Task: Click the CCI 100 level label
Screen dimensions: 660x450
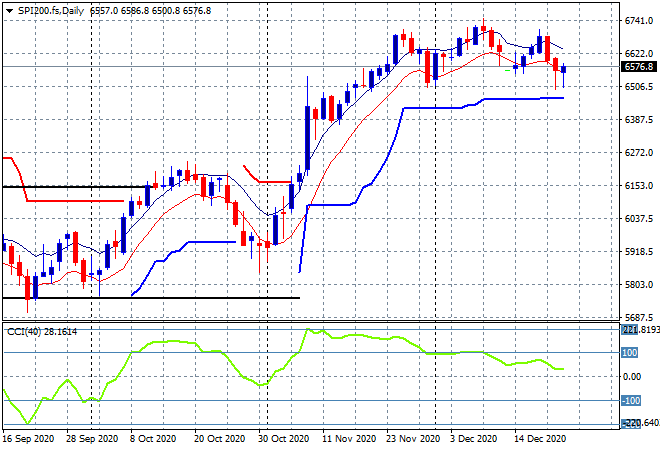Action: [x=630, y=352]
